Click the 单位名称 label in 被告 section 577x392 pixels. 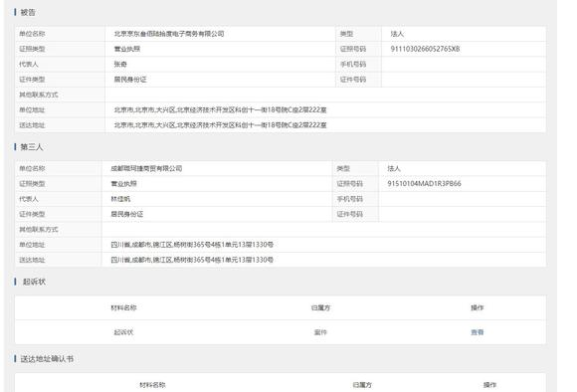32,34
